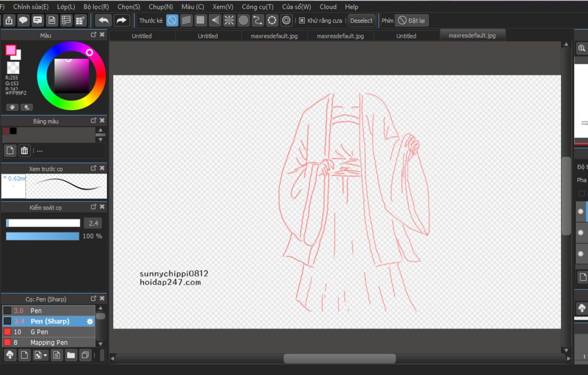Toggle visibility of the topmost layer dot
The image size is (588, 375).
pos(581,211)
